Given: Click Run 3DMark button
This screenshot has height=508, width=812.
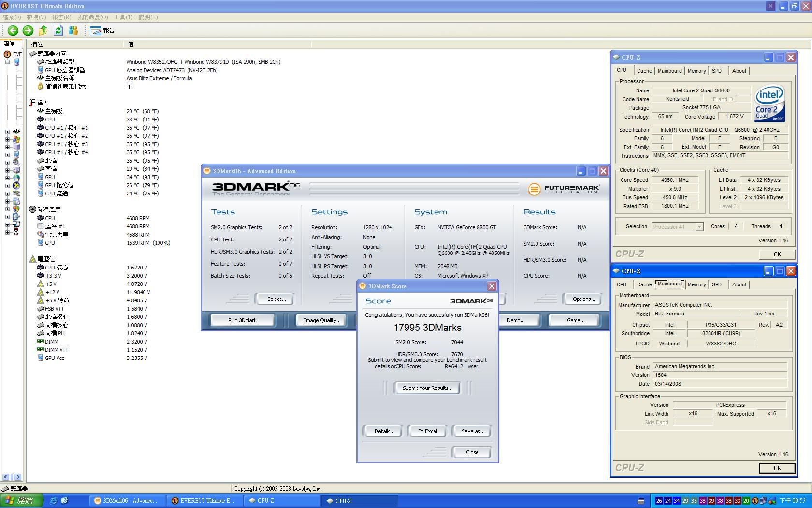Looking at the screenshot, I should [x=242, y=320].
